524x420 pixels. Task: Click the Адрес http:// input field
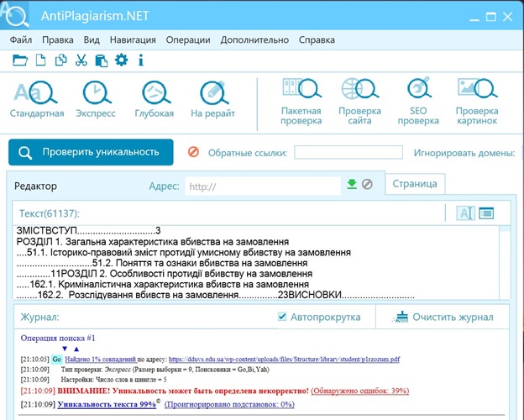[263, 186]
